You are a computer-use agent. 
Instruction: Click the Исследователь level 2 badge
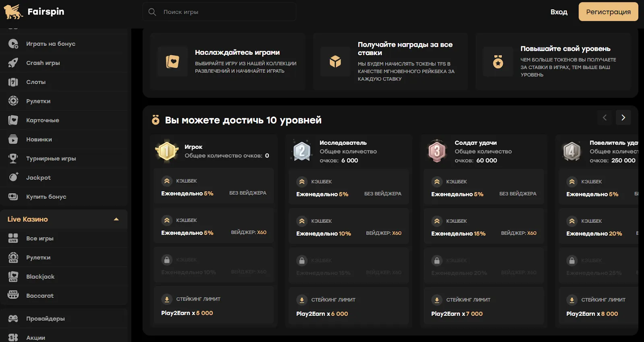coord(302,151)
